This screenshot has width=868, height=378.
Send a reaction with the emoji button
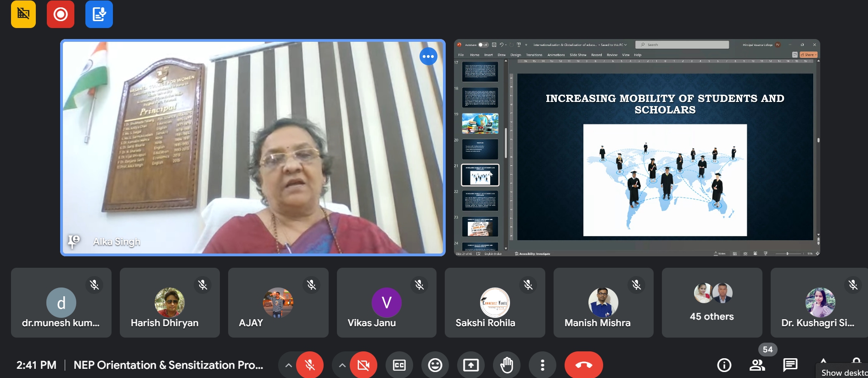[435, 365]
